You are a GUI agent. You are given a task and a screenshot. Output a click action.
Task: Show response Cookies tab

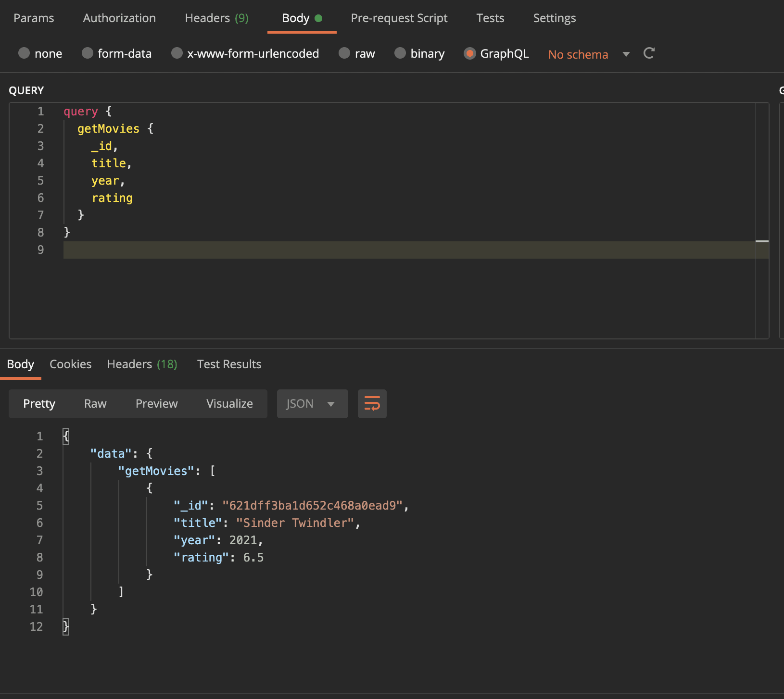coord(70,364)
